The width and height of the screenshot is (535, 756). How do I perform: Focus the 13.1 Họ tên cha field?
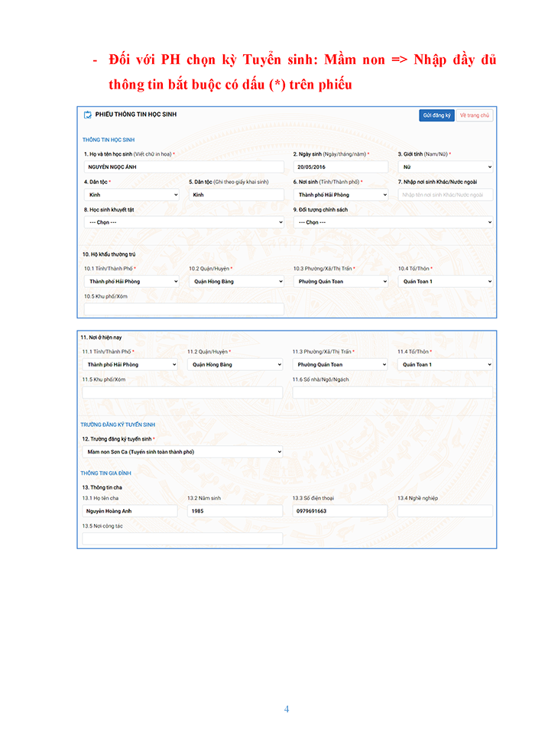click(x=131, y=511)
